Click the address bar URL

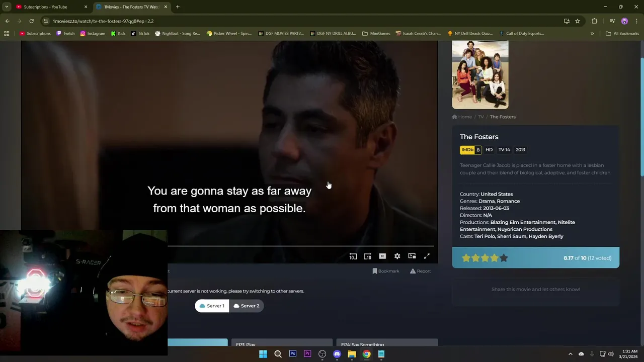pos(103,21)
